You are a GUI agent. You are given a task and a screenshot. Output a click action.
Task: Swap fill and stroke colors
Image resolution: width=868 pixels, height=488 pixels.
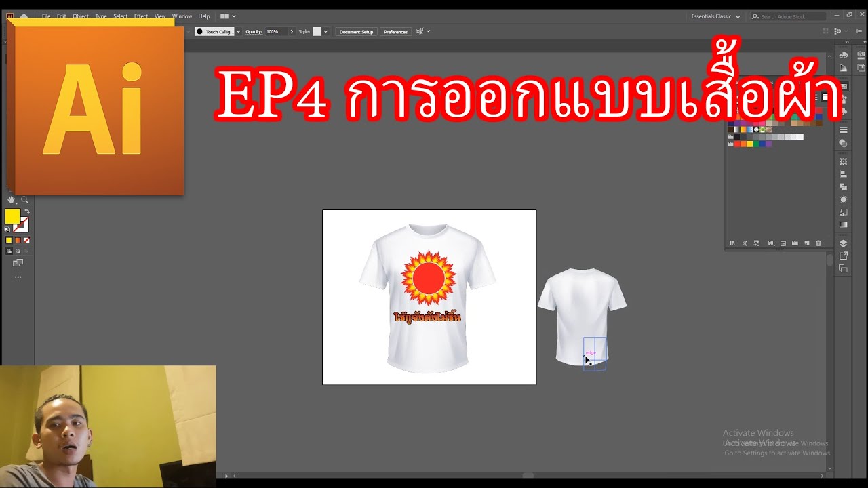point(27,213)
